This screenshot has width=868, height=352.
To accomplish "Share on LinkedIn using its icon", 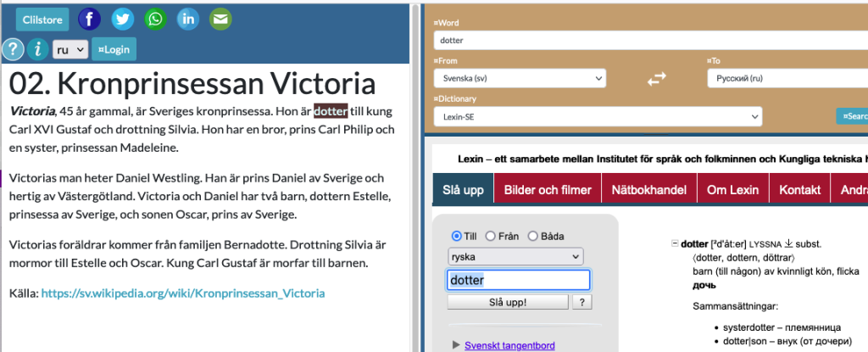I will (188, 19).
